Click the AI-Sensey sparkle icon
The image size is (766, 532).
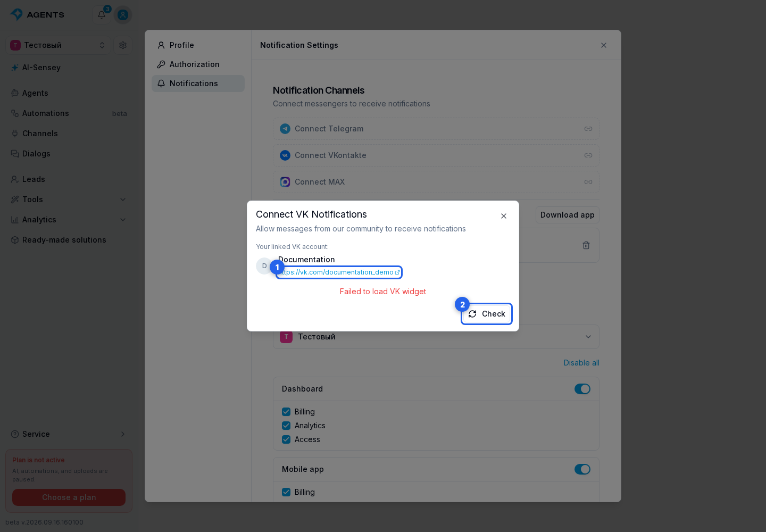pos(15,68)
